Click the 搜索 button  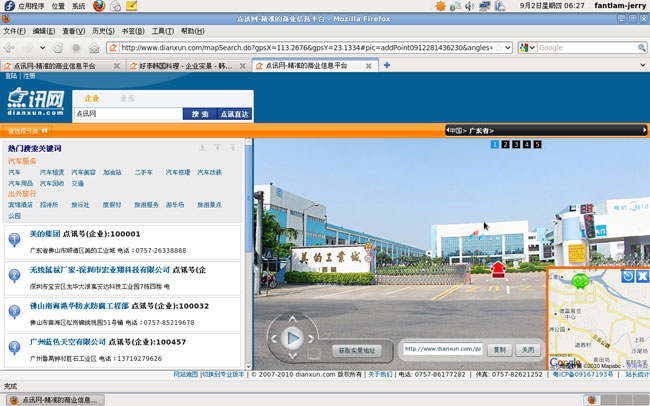tap(200, 114)
